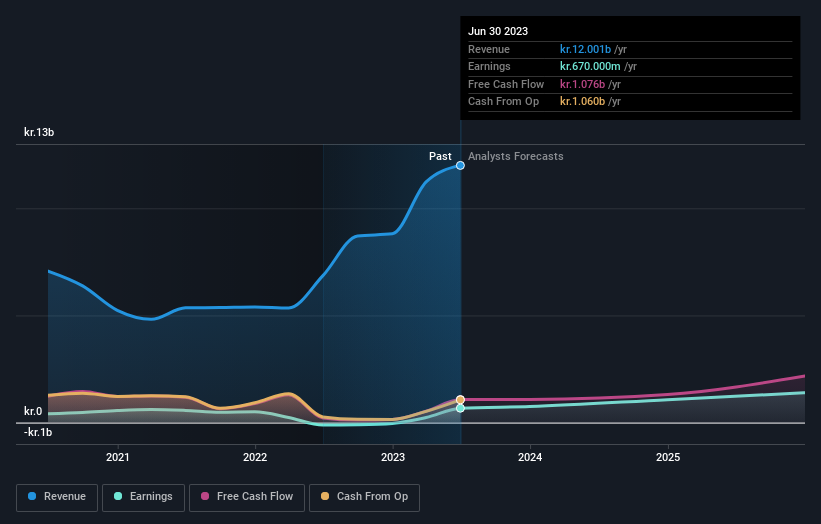Click the kr.12.001b revenue value
This screenshot has width=821, height=524.
(585, 49)
